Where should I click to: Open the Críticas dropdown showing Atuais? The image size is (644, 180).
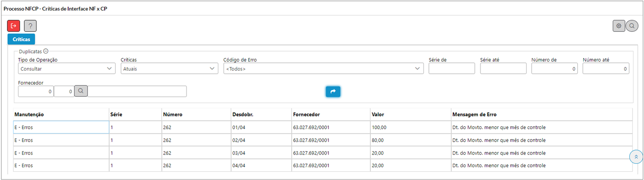click(169, 68)
